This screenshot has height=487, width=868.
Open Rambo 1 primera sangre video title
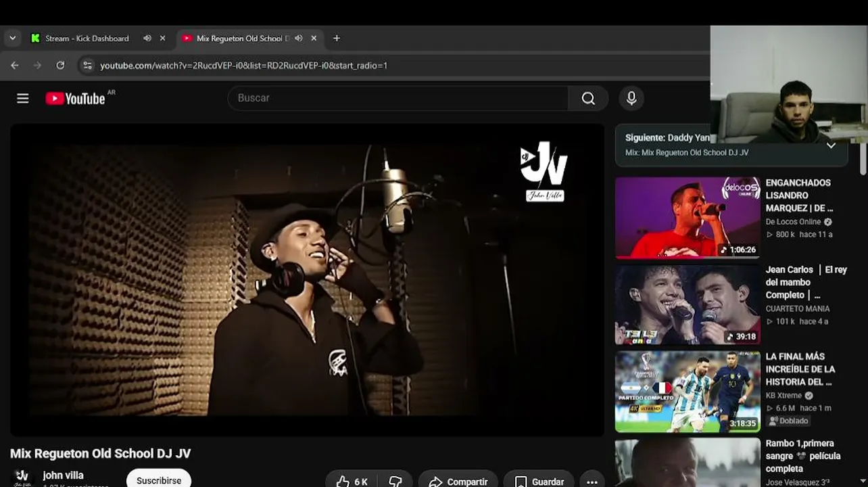point(803,456)
